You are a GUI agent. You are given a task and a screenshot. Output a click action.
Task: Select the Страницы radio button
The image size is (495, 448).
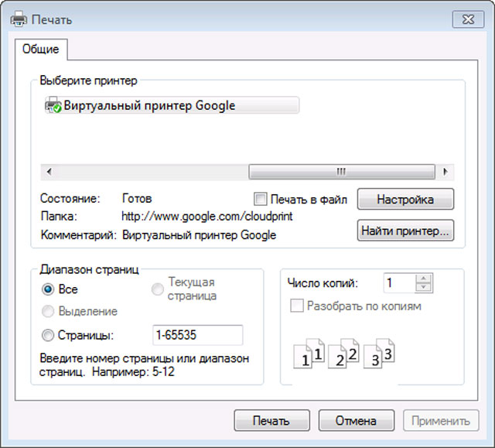tap(48, 335)
